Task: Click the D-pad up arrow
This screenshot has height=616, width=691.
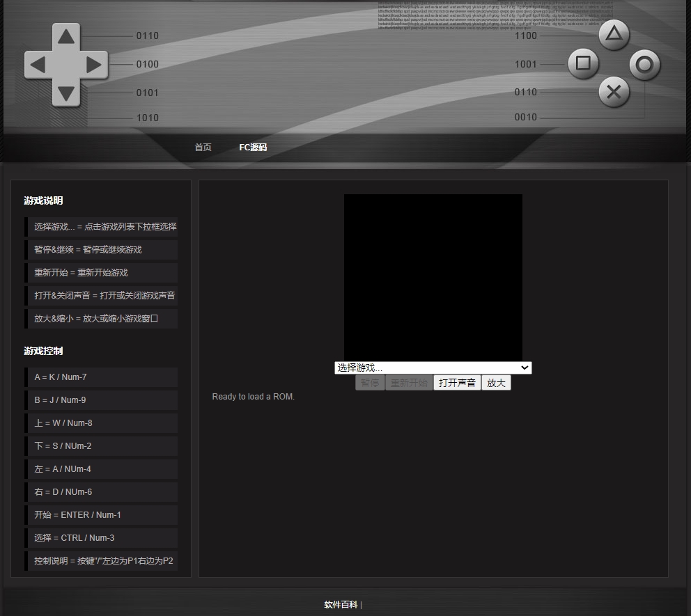Action: point(66,37)
